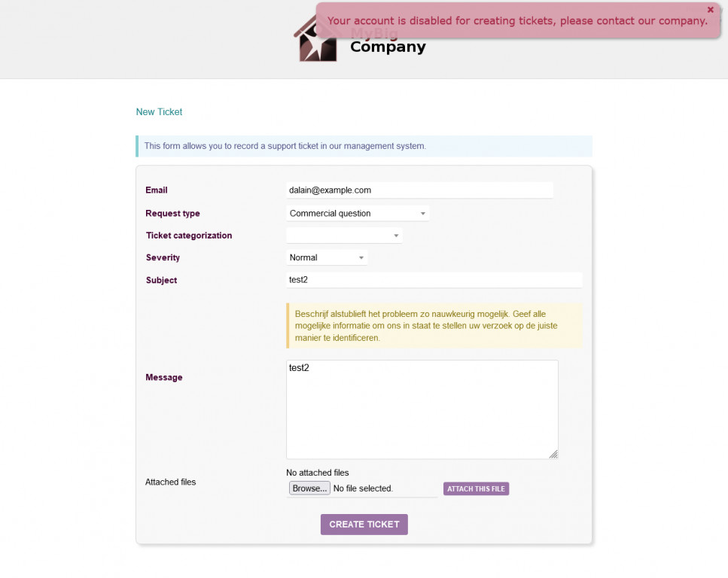
Task: Click the yellow Dutch hint note
Action: 434,326
